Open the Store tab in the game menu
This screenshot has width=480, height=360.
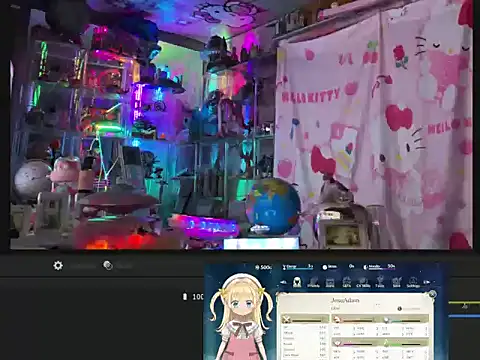pyautogui.click(x=330, y=282)
